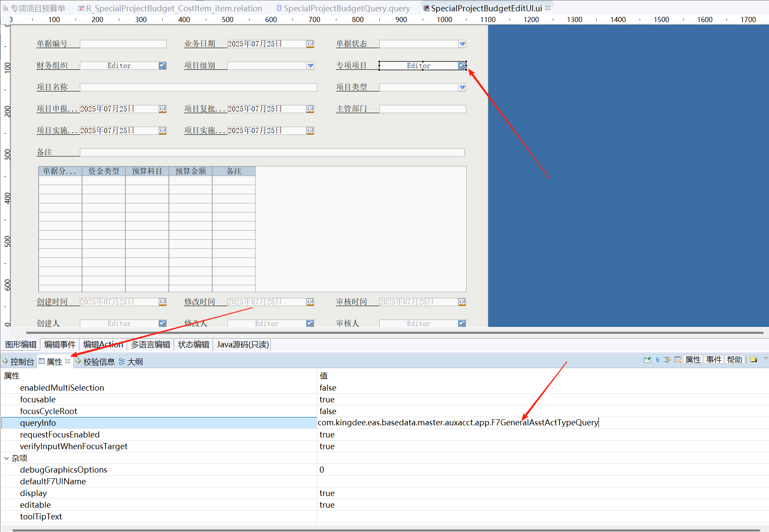Click the 财务组织 F7 lookup icon
Viewport: 769px width, 532px height.
pyautogui.click(x=162, y=65)
